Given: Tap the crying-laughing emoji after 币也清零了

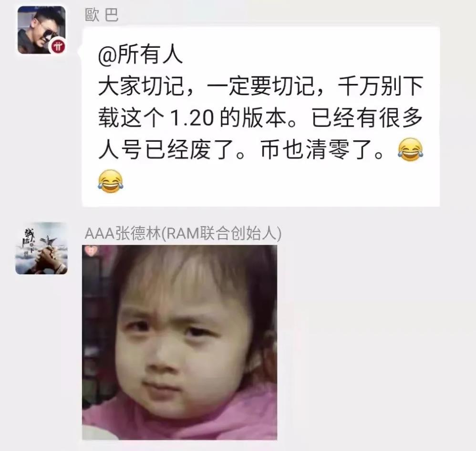Looking at the screenshot, I should [x=410, y=149].
